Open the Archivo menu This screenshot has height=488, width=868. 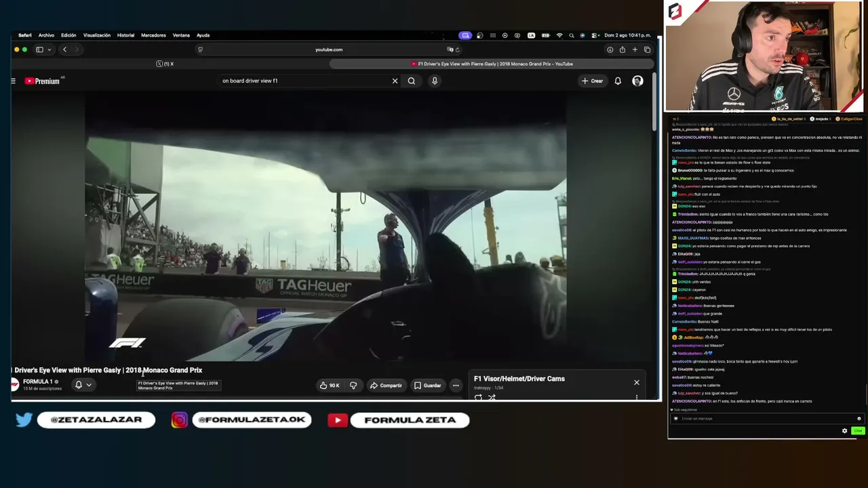point(46,35)
